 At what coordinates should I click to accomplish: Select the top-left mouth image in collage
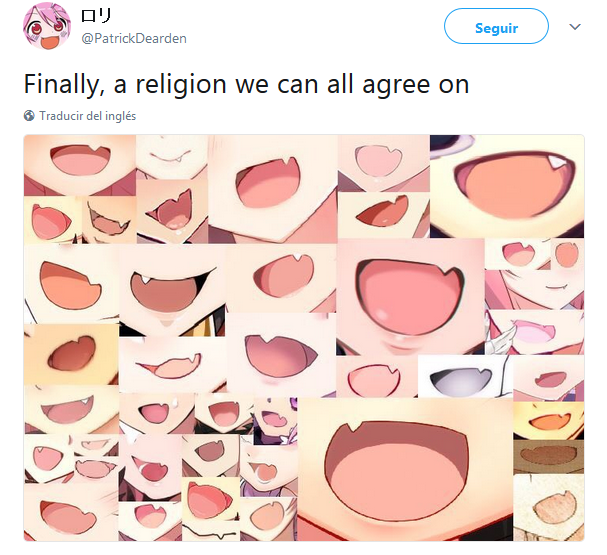pyautogui.click(x=80, y=166)
